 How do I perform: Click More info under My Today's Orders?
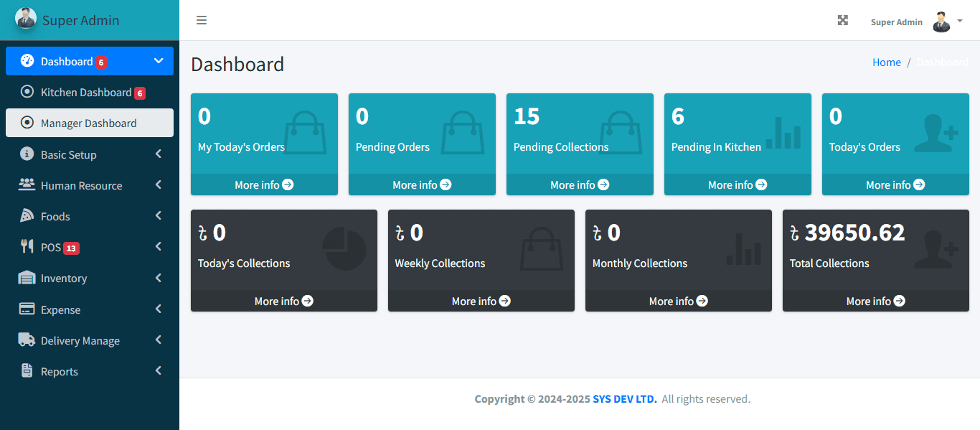coord(264,184)
